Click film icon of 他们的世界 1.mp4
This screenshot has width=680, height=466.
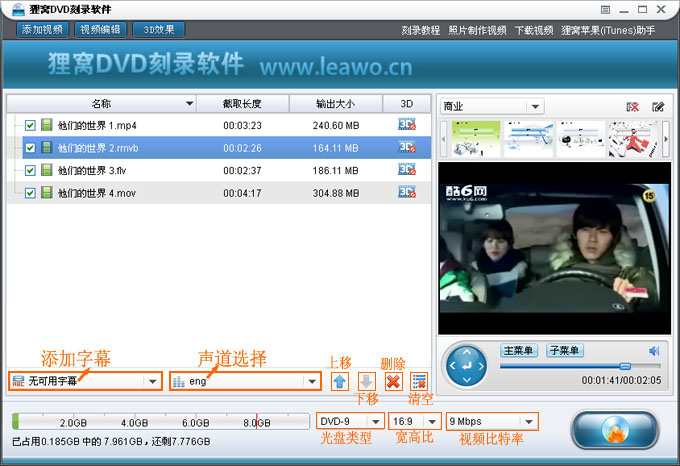(x=46, y=125)
